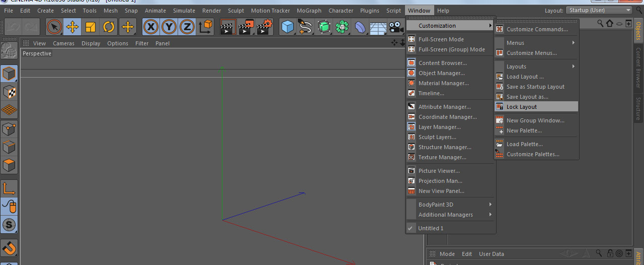The image size is (644, 265).
Task: Click the viewport pan arrows icon
Action: (394, 43)
